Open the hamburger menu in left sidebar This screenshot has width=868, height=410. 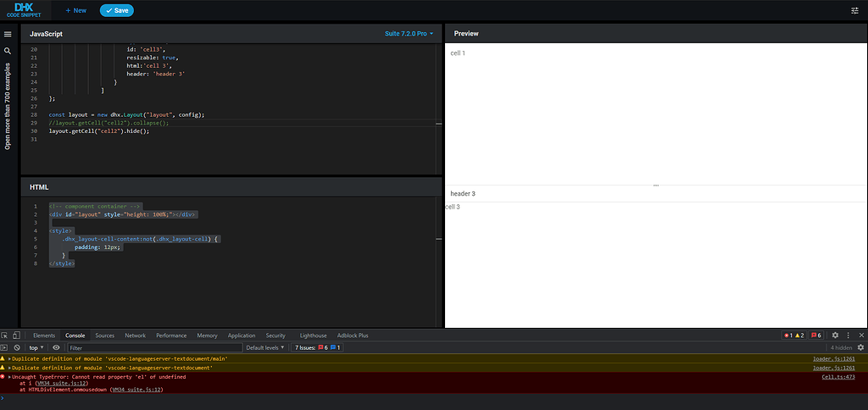8,34
